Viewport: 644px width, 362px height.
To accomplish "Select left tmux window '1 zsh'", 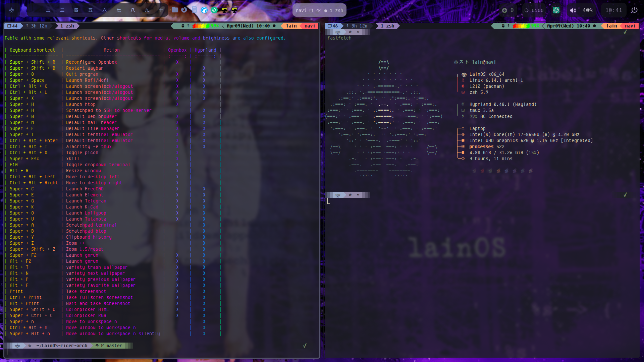I will [67, 26].
